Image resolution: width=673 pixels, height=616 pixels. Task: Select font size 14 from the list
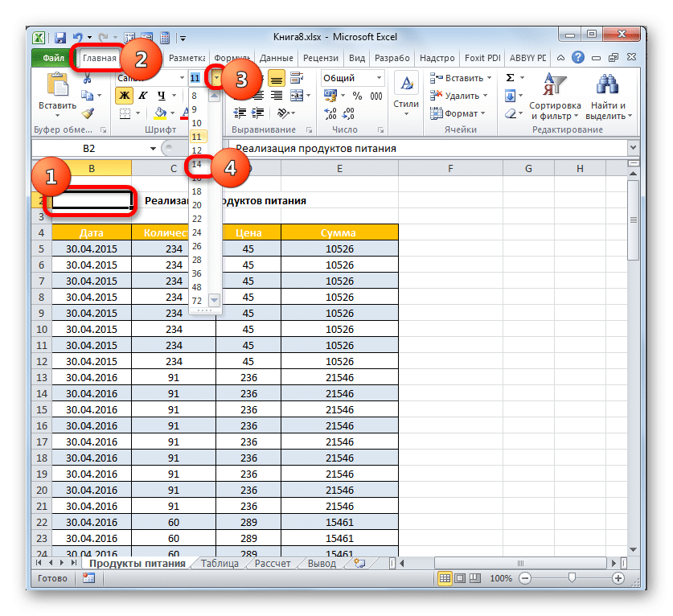pyautogui.click(x=197, y=164)
